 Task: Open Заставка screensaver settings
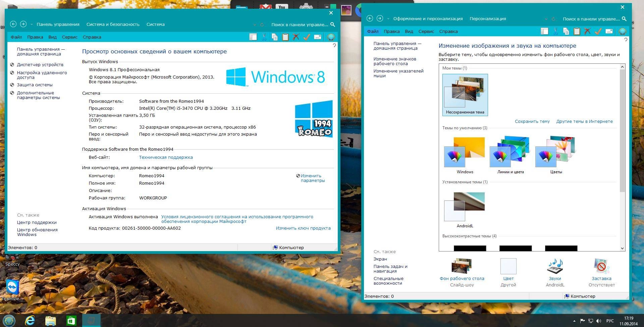(x=601, y=272)
